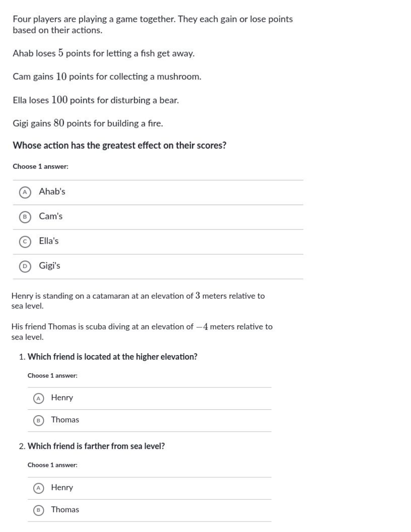The width and height of the screenshot is (411, 532).
Task: Click the 'Ella loses 100 points' sentence
Action: tap(96, 100)
